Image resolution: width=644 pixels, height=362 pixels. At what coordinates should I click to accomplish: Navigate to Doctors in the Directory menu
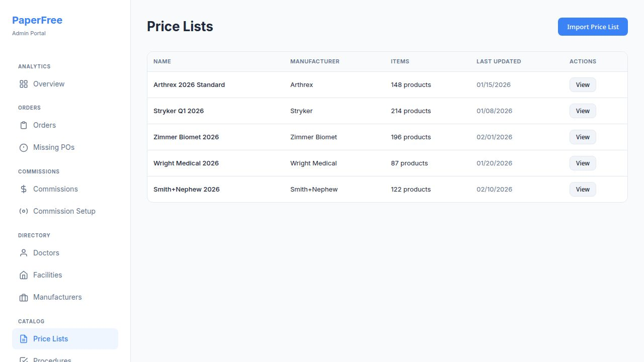pyautogui.click(x=46, y=253)
